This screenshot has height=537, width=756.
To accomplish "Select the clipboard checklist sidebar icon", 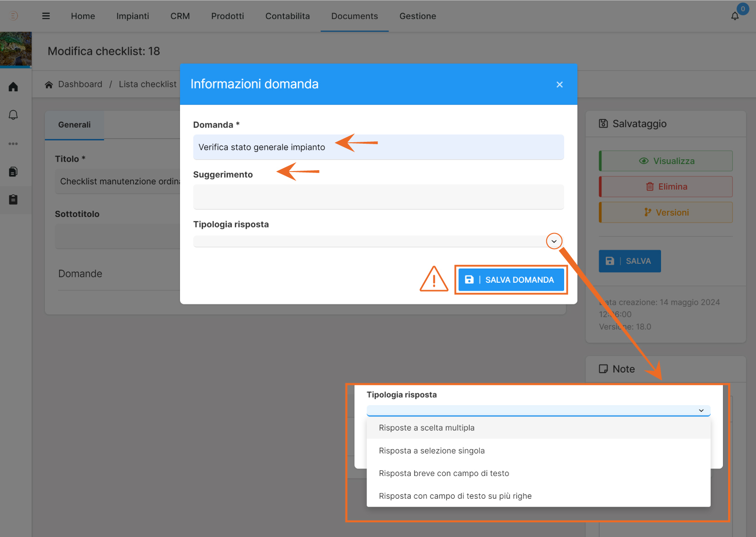I will point(13,199).
